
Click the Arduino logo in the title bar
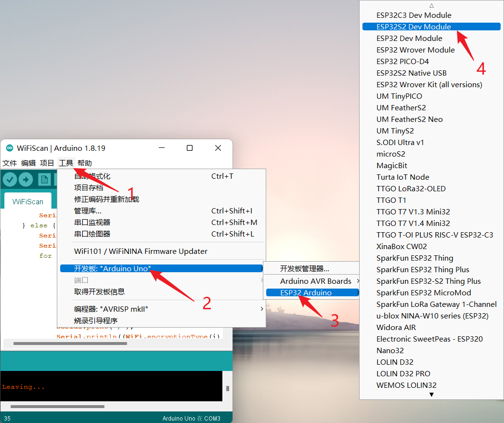(x=10, y=148)
